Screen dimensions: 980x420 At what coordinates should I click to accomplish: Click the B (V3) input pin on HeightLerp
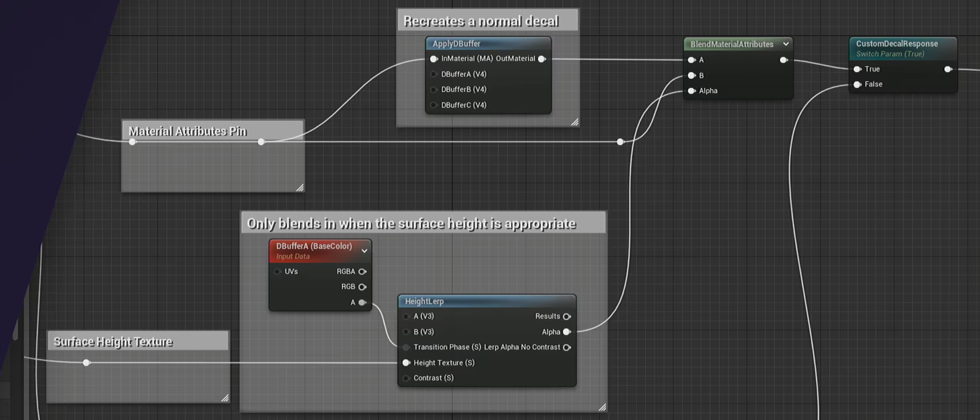coord(406,332)
